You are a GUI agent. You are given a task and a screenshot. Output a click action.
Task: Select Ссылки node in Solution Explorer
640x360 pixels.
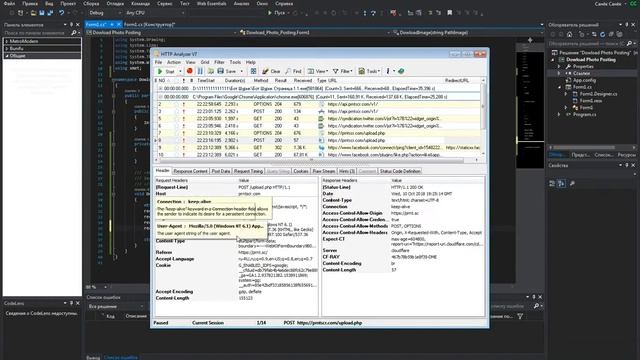tap(581, 73)
